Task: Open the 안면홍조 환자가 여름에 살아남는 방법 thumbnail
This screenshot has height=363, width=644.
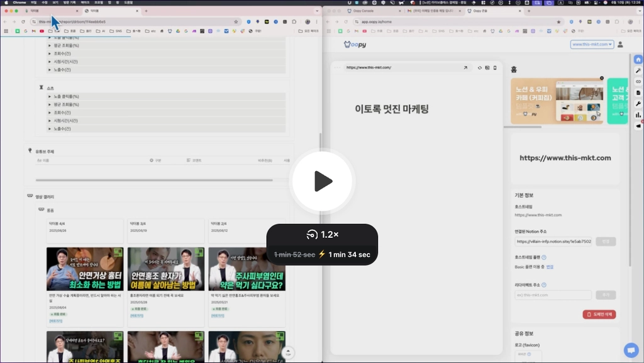Action: tap(165, 269)
